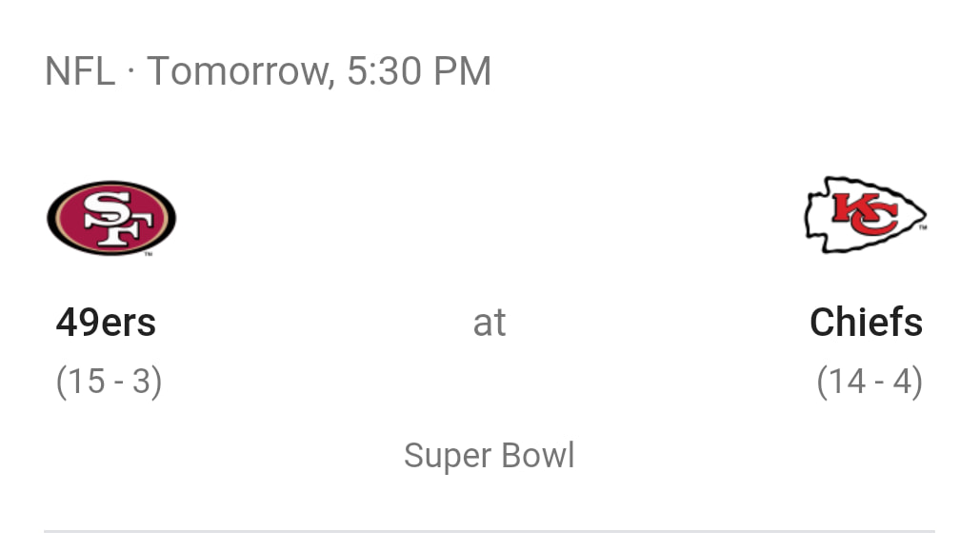Select the NFL league label
The height and width of the screenshot is (551, 980).
click(80, 70)
